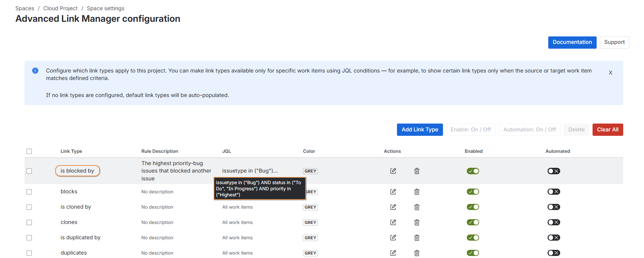
Task: Check the "is blocked by" row checkbox
Action: pos(29,171)
